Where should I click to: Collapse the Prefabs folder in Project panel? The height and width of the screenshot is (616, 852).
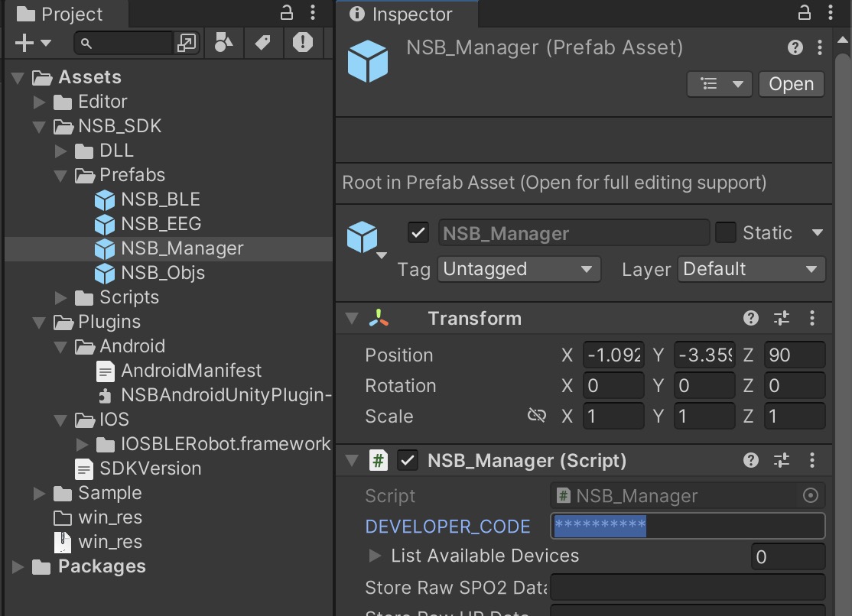(x=60, y=175)
